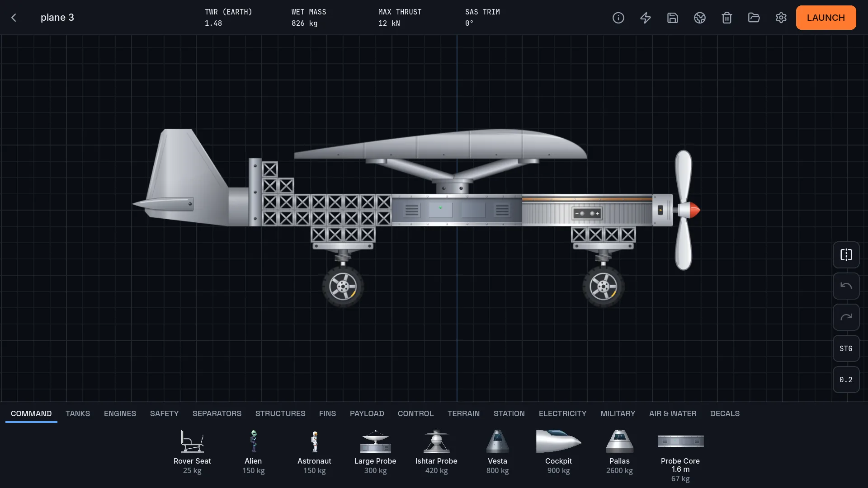Save the craft with floppy icon
Screen dimensions: 868x488
click(673, 18)
